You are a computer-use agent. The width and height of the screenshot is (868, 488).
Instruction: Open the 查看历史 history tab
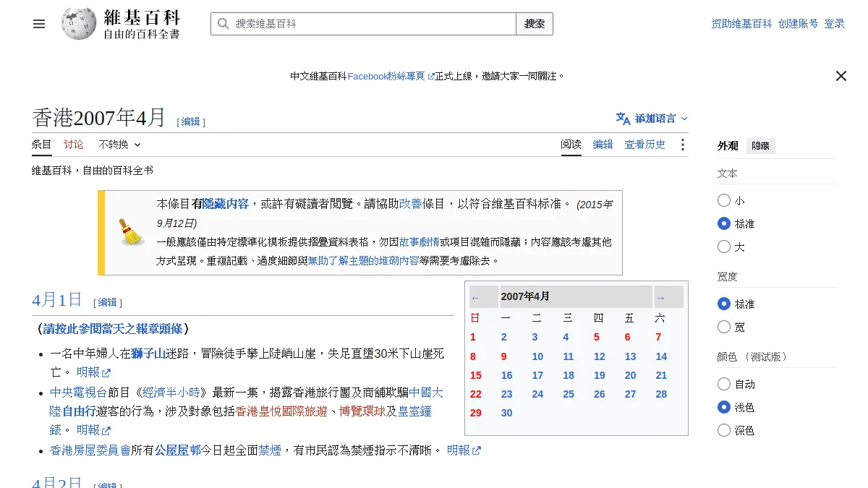click(645, 145)
